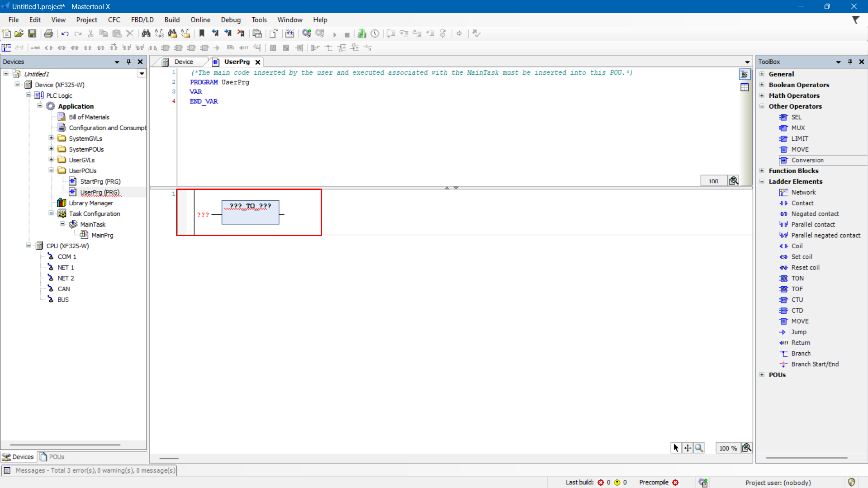Screen dimensions: 868x488
Task: Select the Negated contact ladder element
Action: (x=815, y=214)
